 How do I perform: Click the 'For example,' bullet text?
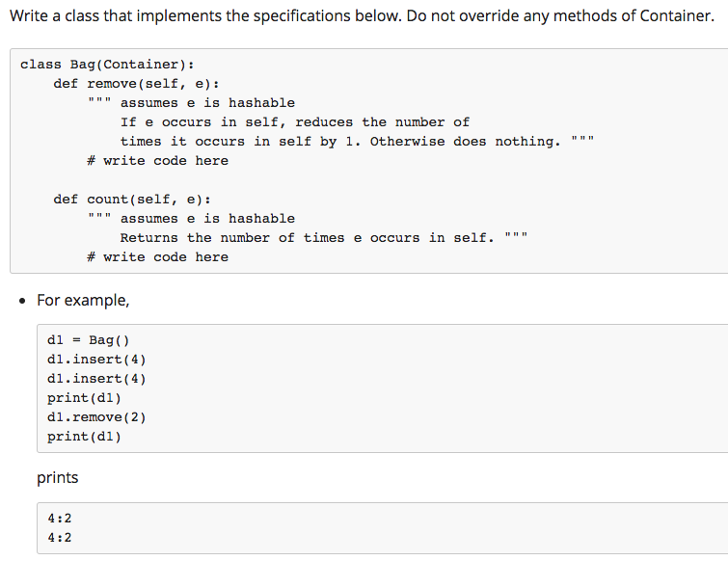82,301
